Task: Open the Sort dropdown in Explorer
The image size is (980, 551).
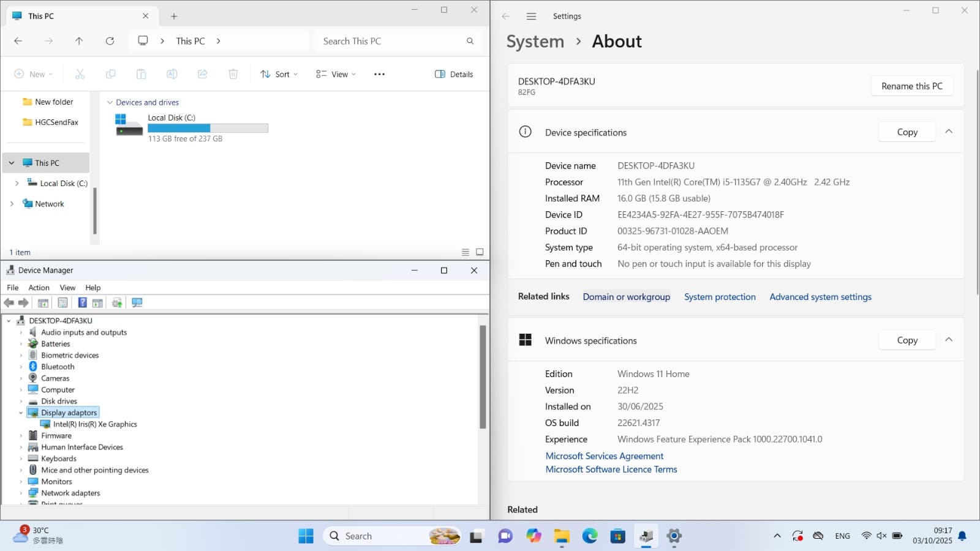Action: [279, 74]
